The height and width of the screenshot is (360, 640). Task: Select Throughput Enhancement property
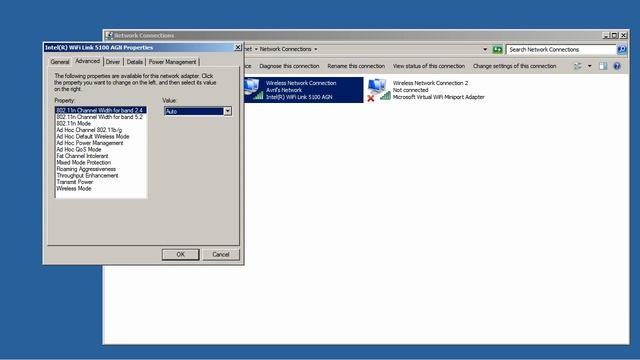[x=101, y=176]
